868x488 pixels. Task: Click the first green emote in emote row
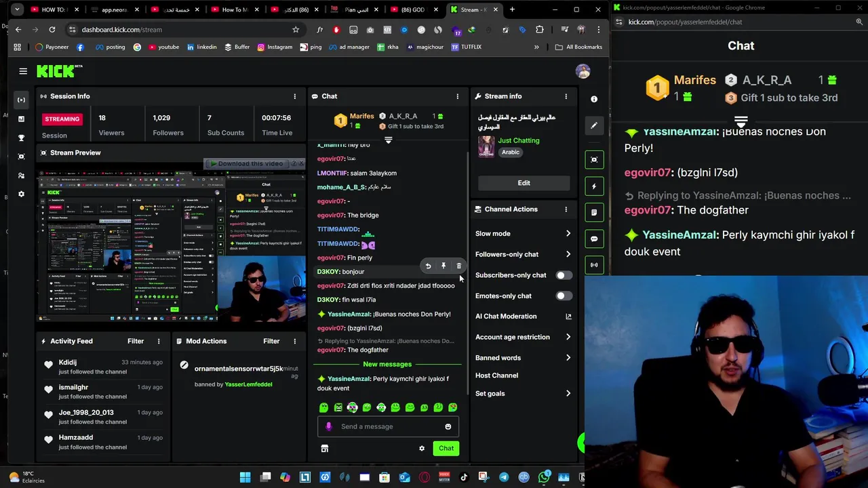[x=323, y=407]
